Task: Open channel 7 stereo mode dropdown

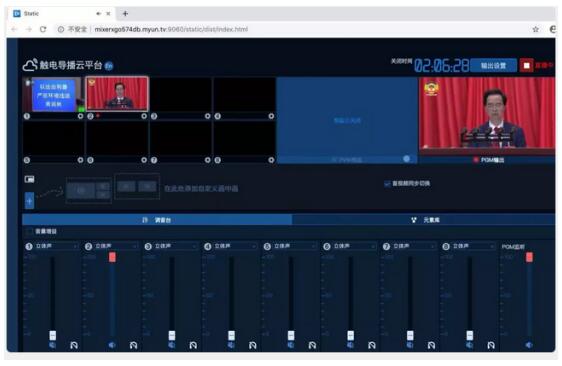Action: 413,246
